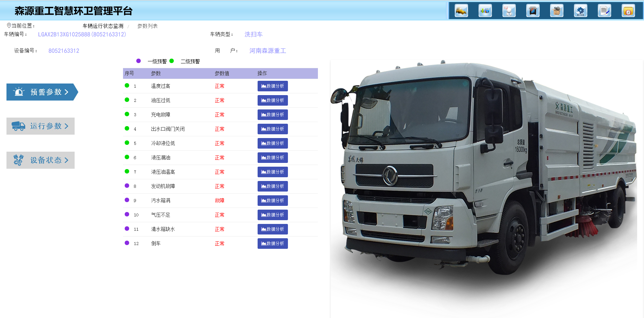The image size is (644, 318).
Task: Open the 设备状态 sidebar tab
Action: [41, 160]
